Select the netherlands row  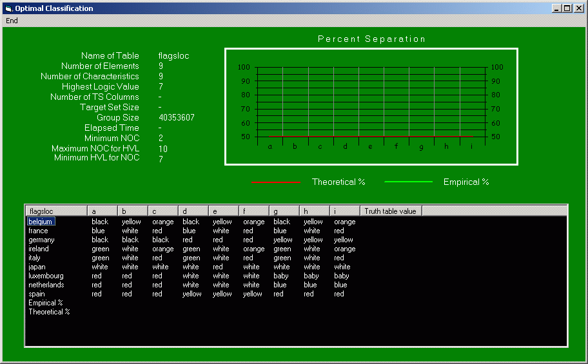[x=46, y=285]
